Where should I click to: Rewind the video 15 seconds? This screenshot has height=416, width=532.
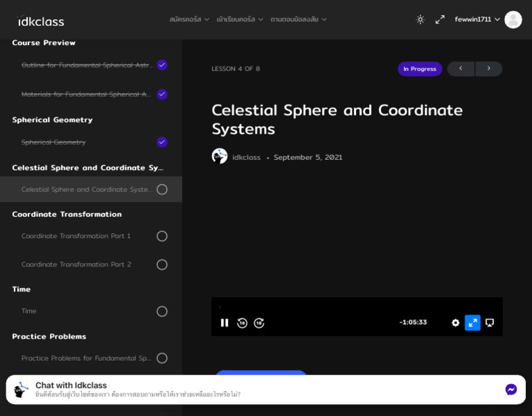pos(242,323)
